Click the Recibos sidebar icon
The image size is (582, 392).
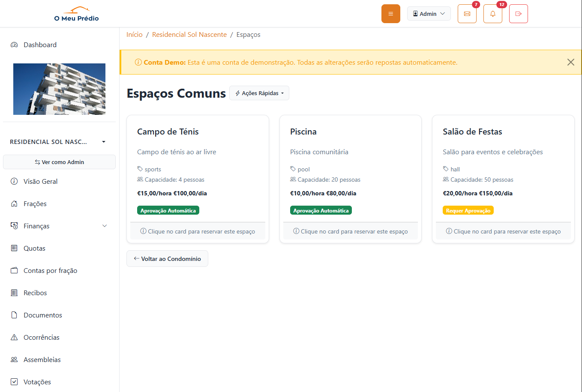click(14, 293)
